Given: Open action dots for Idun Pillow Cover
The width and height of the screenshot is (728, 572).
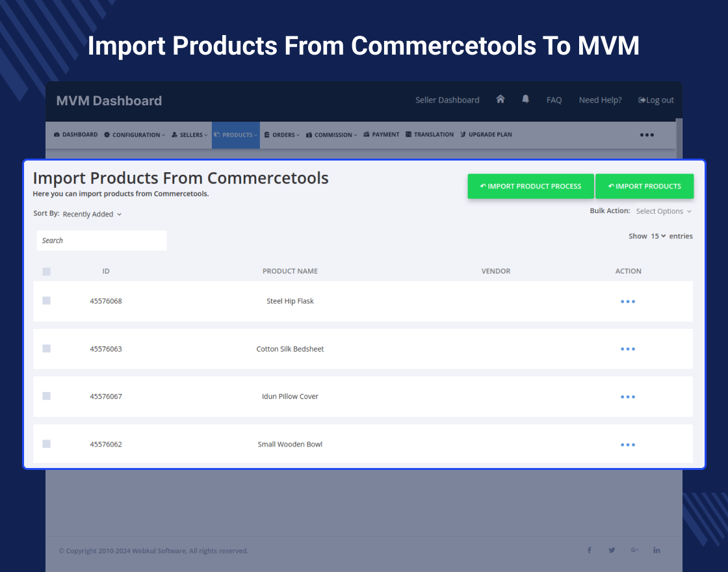Looking at the screenshot, I should click(628, 397).
